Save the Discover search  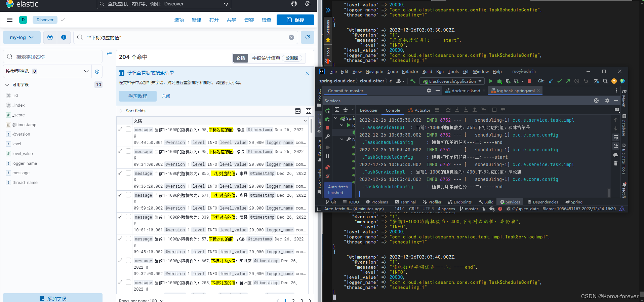pyautogui.click(x=295, y=20)
